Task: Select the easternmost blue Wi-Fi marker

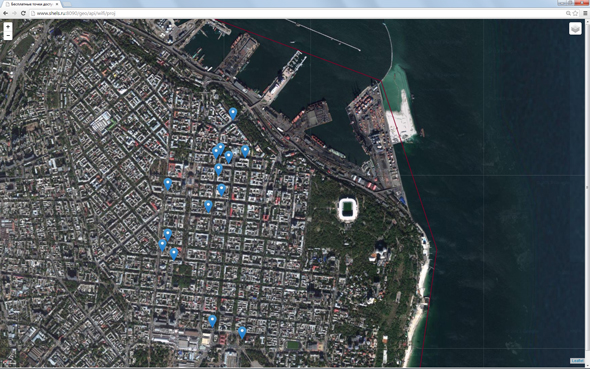Action: pyautogui.click(x=245, y=151)
